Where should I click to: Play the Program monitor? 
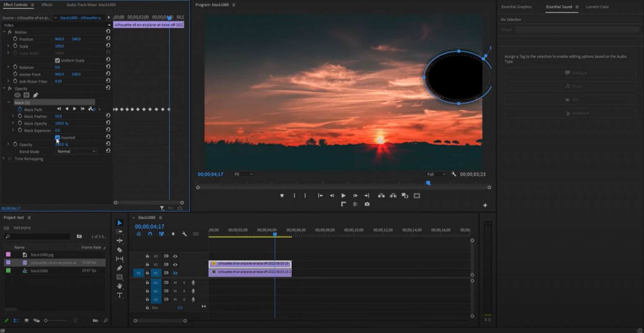point(343,196)
